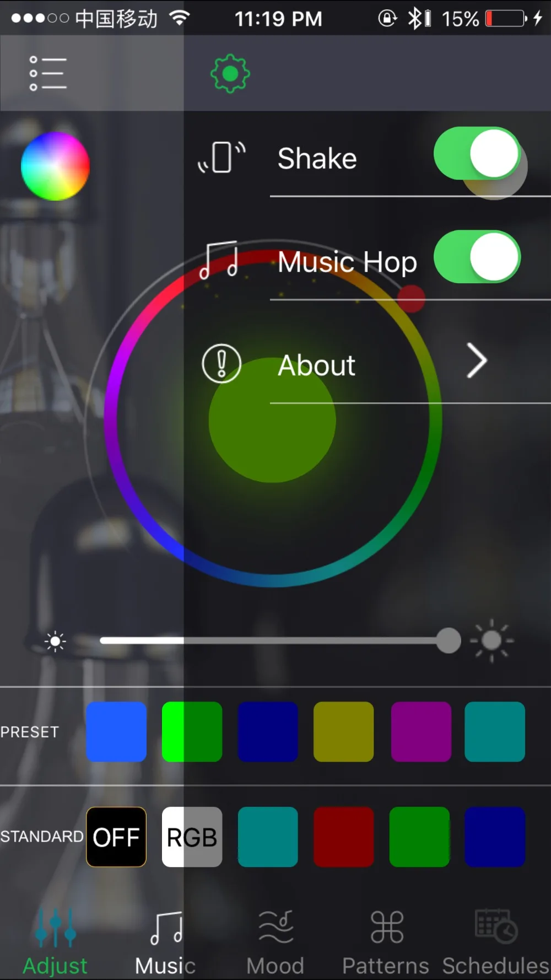
Task: Choose the green preset swatch
Action: coord(192,731)
